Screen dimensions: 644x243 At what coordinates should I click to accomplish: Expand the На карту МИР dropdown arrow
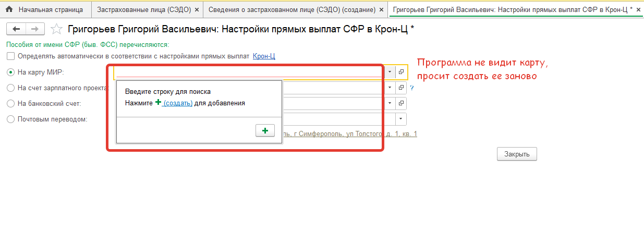point(390,72)
